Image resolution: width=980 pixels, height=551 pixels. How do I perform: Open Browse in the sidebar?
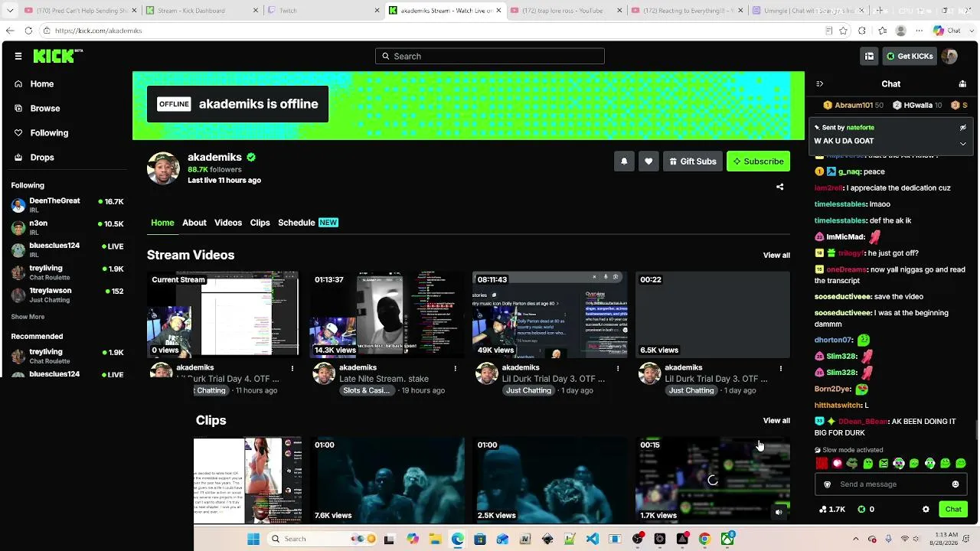[x=45, y=109]
